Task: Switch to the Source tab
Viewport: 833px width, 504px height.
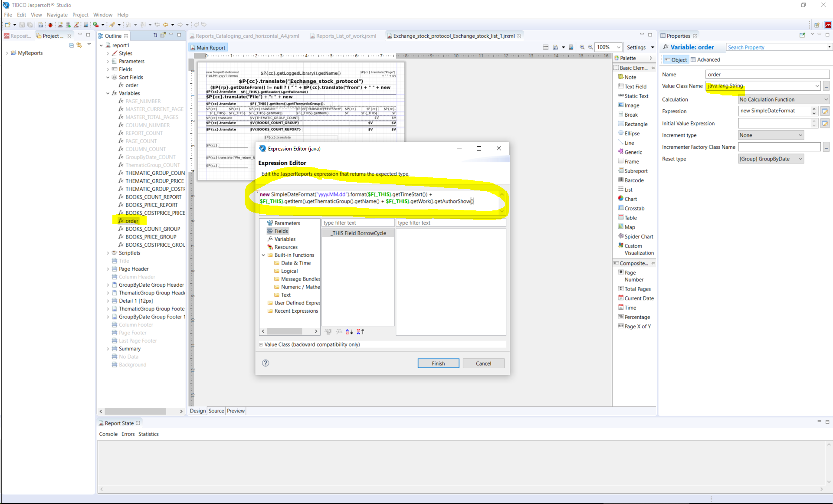Action: 216,411
